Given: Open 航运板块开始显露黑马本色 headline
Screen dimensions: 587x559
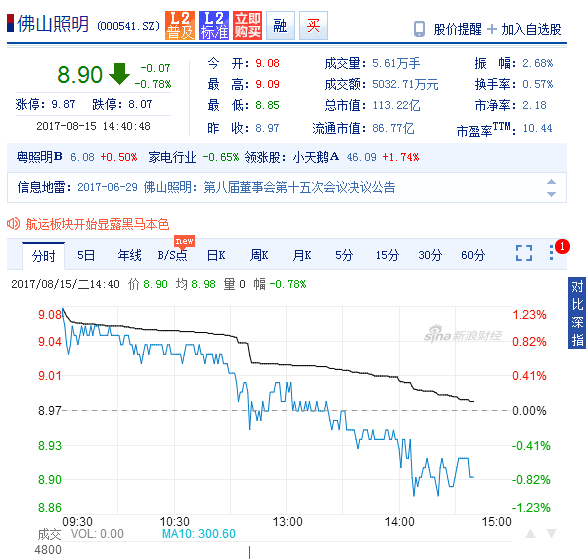Looking at the screenshot, I should point(97,224).
